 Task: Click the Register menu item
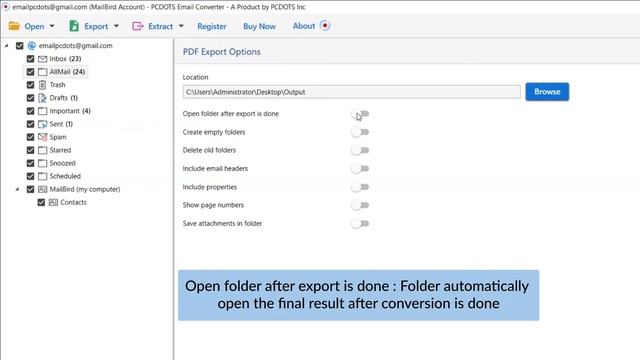point(212,26)
